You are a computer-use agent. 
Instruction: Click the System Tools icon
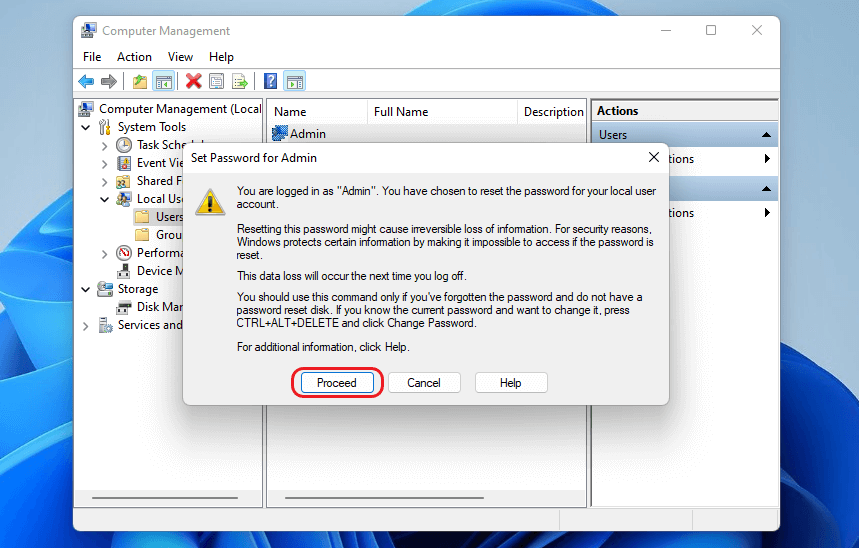[105, 127]
